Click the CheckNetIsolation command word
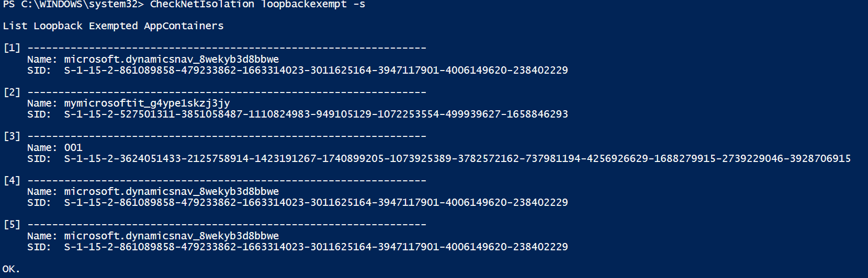 pos(202,4)
